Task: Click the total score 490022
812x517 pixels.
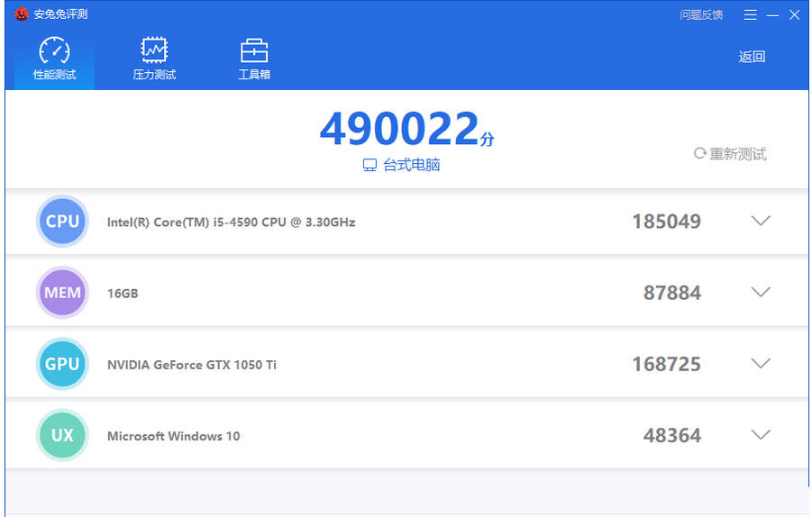Action: [x=399, y=128]
